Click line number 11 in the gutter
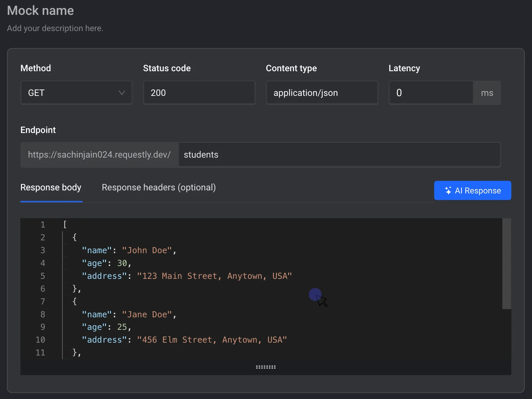This screenshot has height=399, width=532. 41,353
